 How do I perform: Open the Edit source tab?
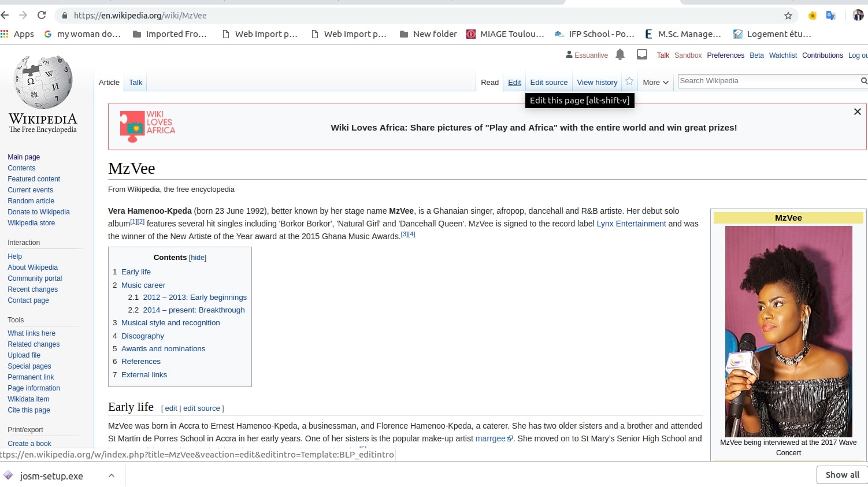549,83
